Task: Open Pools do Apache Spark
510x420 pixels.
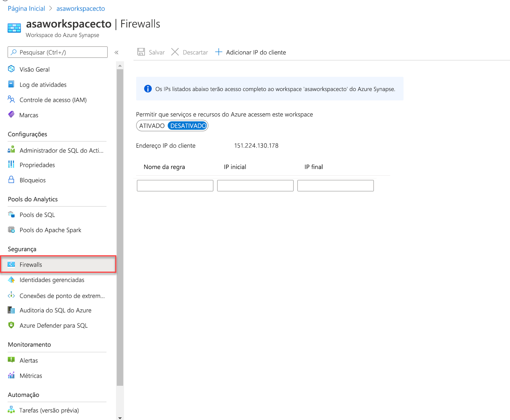Action: tap(51, 230)
